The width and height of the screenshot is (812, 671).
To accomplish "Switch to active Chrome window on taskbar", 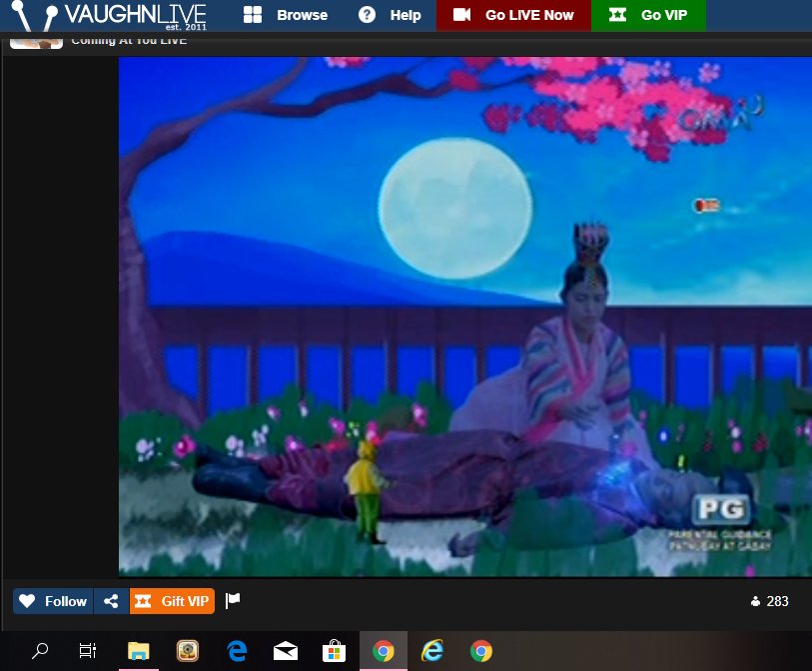I will tap(384, 651).
